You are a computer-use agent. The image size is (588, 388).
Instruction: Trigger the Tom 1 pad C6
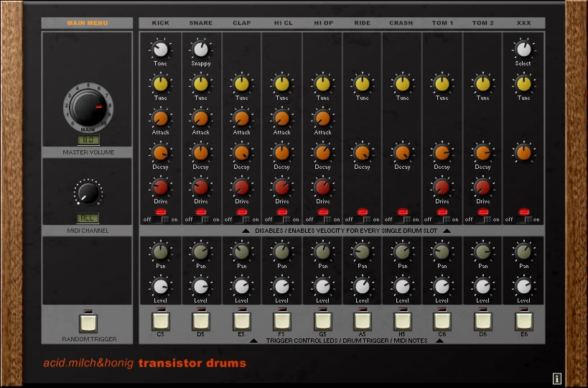point(442,321)
